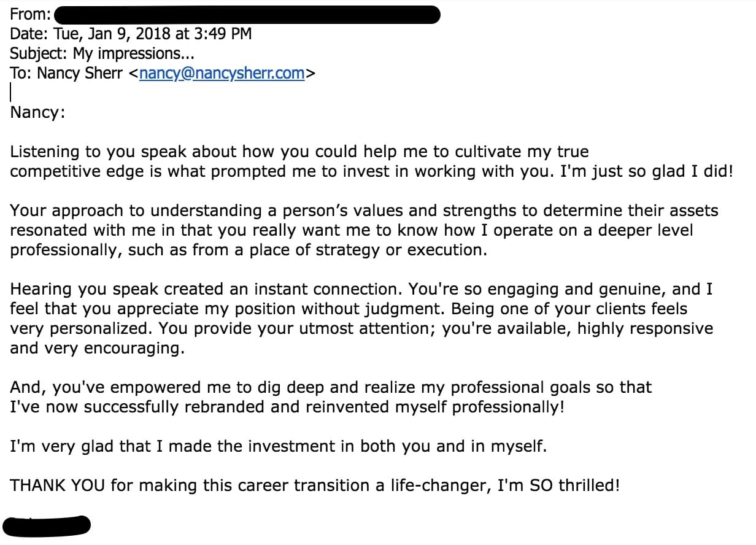Click the line starting "And, you've empowered me"
This screenshot has width=756, height=545.
[331, 388]
